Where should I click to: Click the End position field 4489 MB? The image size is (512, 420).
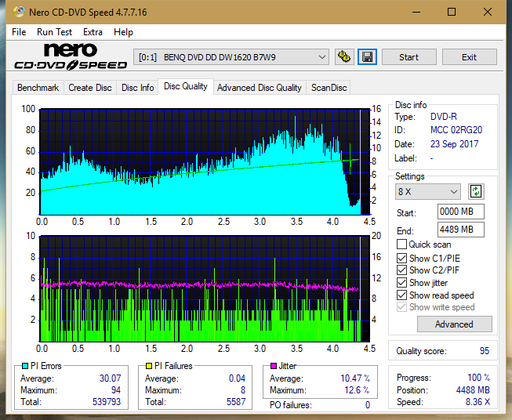[460, 230]
